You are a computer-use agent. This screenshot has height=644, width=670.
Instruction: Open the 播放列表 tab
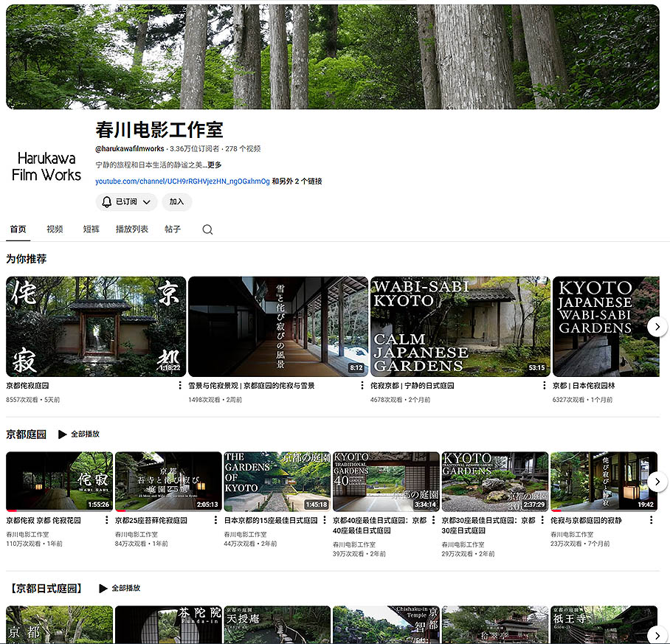tap(131, 229)
